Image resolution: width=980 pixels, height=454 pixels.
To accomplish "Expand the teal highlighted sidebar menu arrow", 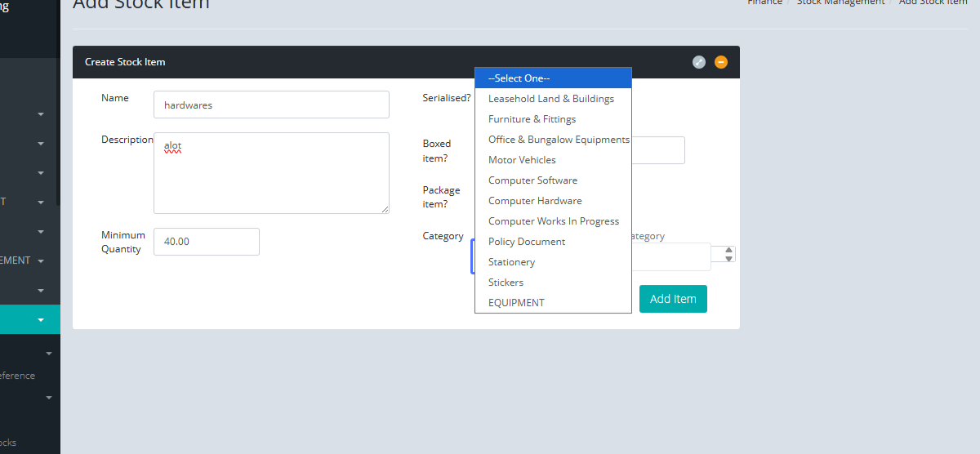I will click(41, 320).
